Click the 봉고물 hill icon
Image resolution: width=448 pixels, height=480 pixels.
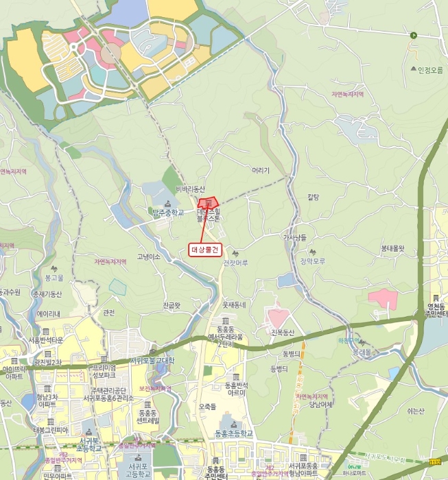point(54,269)
